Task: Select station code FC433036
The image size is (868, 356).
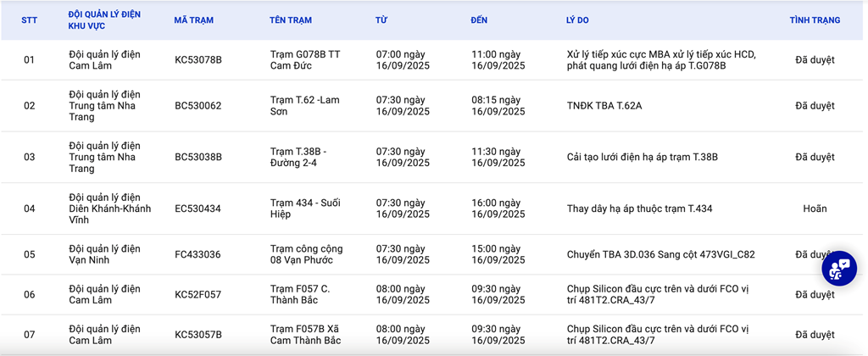Action: pos(198,254)
